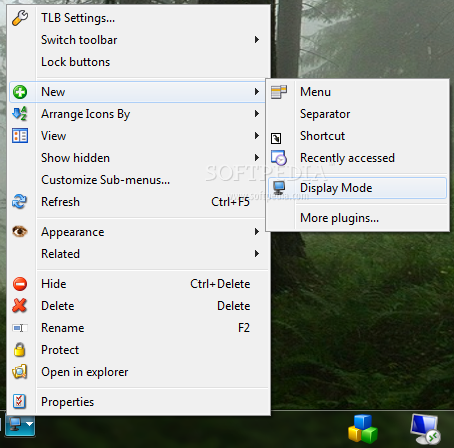Select the New menu entry

click(x=137, y=92)
